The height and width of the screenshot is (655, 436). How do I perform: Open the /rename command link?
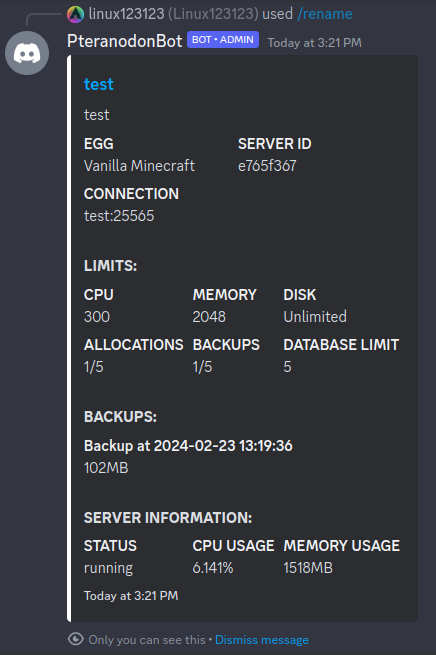coord(325,14)
